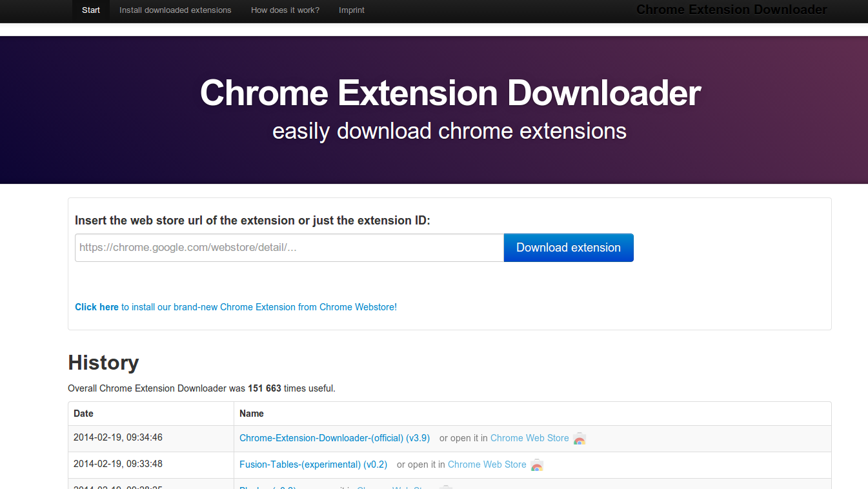Click the top-right Chrome Extension Downloader brand
Viewport: 868px width, 489px height.
(x=731, y=10)
